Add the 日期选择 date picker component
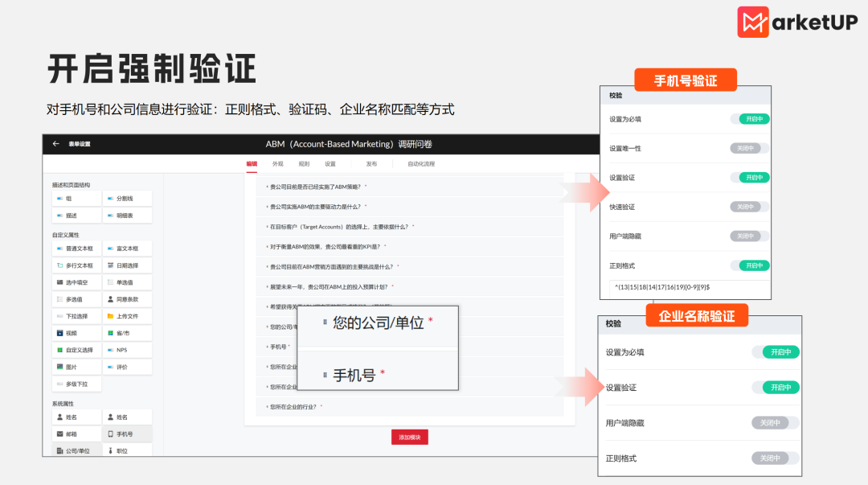868x485 pixels. 127,266
